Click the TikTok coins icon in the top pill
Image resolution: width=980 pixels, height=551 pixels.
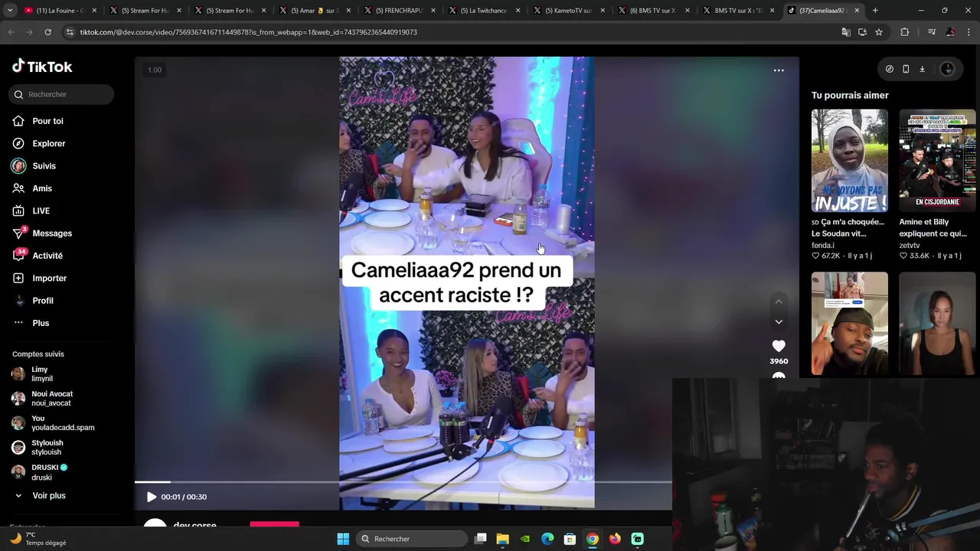(x=889, y=69)
